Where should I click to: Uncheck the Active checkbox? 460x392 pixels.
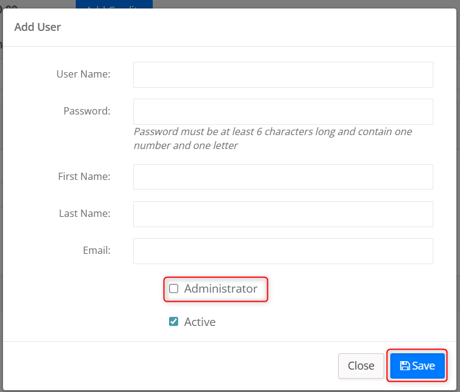coord(174,321)
